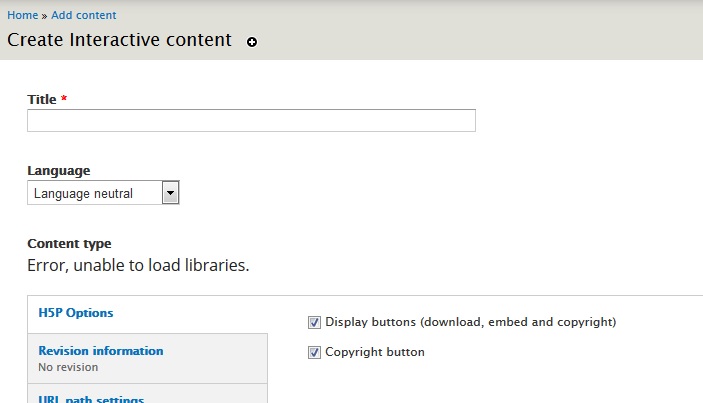
Task: Focus the Title text field
Action: pos(251,120)
